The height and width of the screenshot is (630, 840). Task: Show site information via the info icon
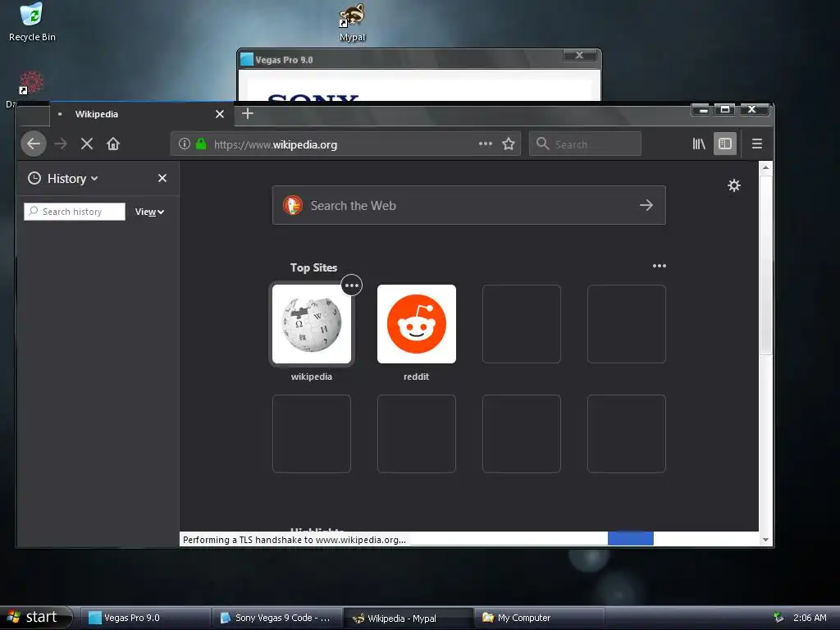tap(185, 144)
